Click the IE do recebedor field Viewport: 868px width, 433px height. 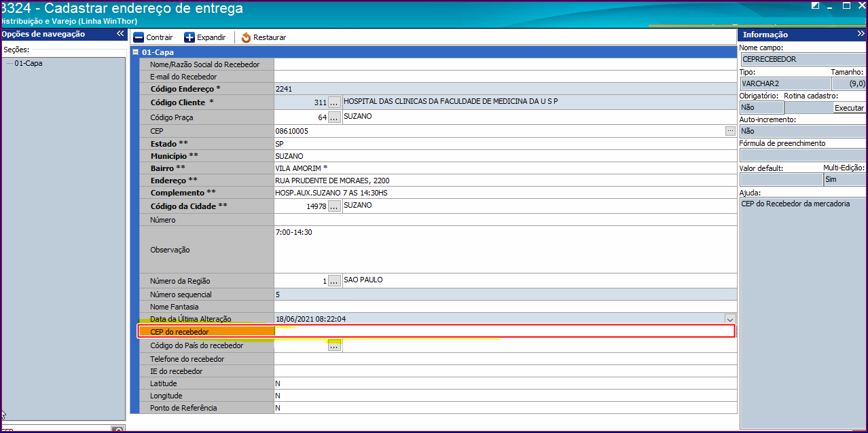click(x=505, y=371)
